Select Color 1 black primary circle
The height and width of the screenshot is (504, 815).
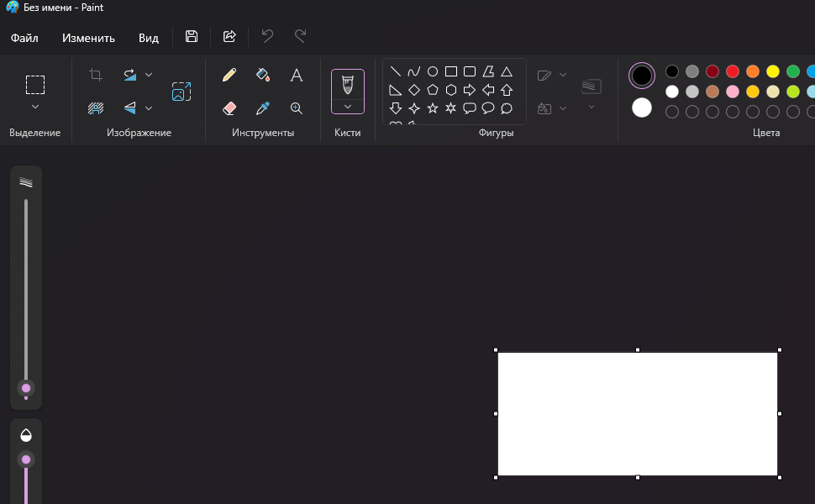point(642,76)
